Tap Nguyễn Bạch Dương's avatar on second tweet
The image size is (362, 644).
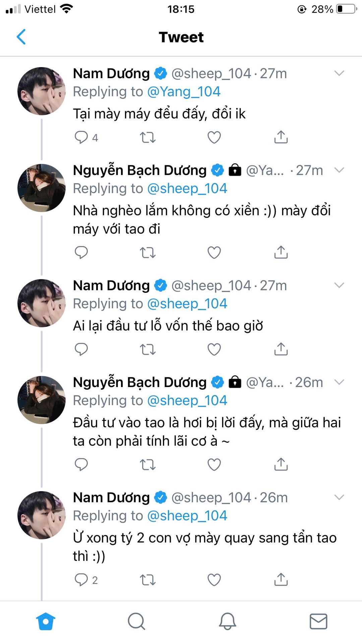[42, 188]
